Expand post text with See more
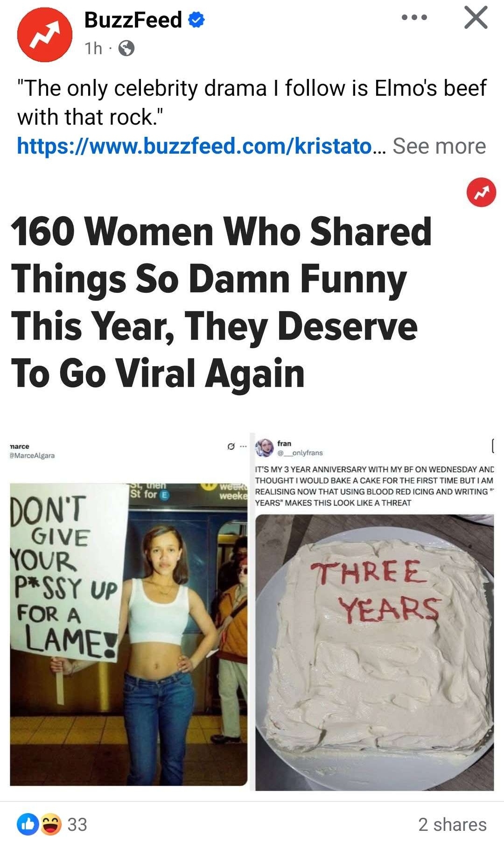This screenshot has width=504, height=850. [439, 146]
